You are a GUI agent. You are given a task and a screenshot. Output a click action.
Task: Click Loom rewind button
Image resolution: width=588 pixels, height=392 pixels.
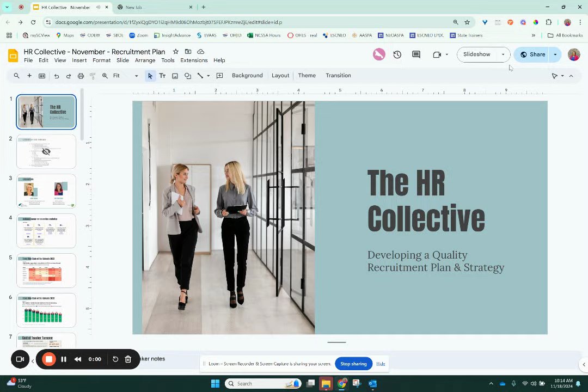click(78, 359)
